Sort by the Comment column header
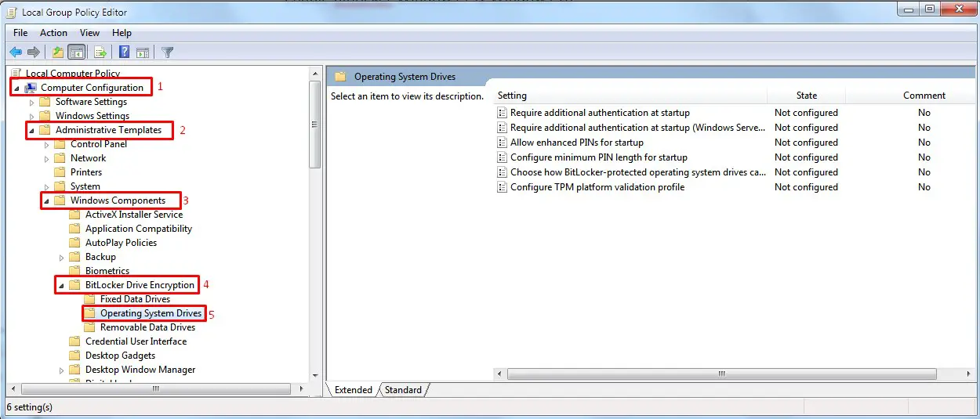Image resolution: width=980 pixels, height=419 pixels. pyautogui.click(x=924, y=96)
